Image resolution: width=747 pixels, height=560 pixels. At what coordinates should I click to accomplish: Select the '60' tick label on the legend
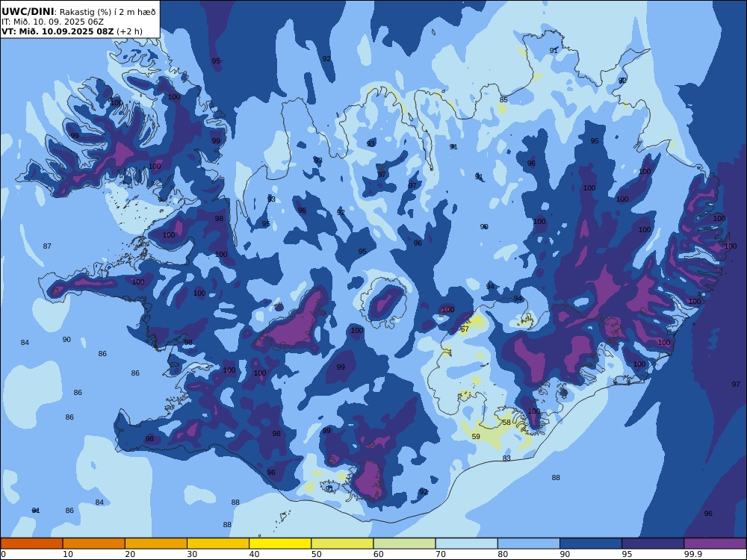[x=379, y=554]
